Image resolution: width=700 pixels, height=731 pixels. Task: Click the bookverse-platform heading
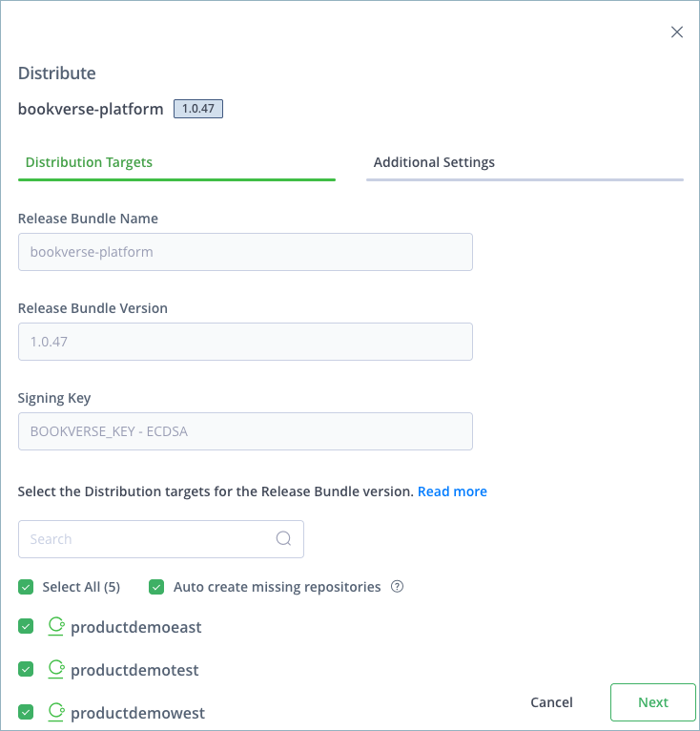coord(91,109)
